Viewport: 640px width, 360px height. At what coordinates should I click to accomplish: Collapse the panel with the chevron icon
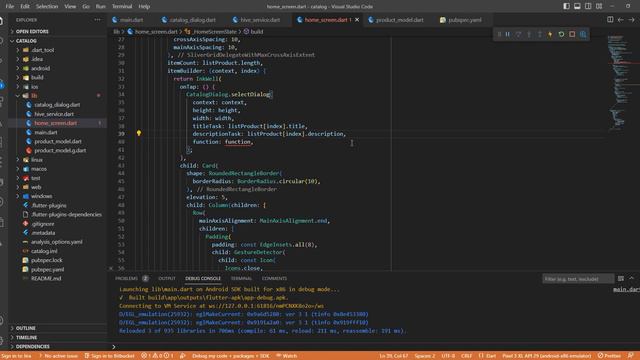[x=631, y=278]
